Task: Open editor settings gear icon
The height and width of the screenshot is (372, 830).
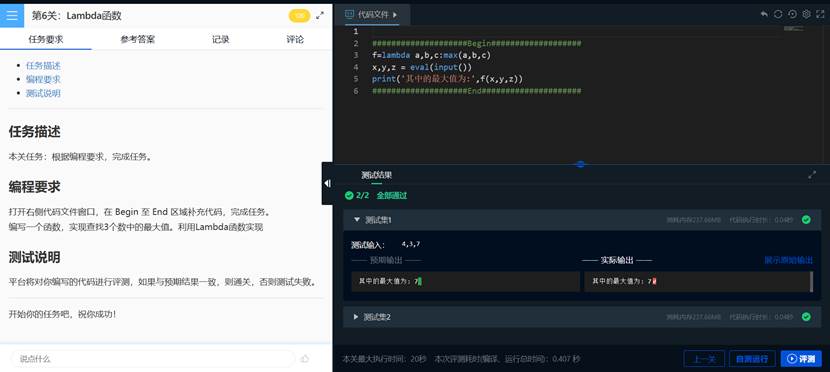Action: click(806, 14)
